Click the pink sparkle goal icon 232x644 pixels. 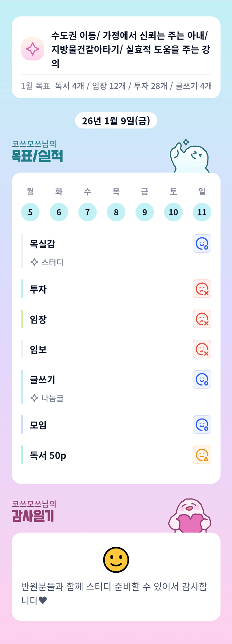[x=33, y=49]
